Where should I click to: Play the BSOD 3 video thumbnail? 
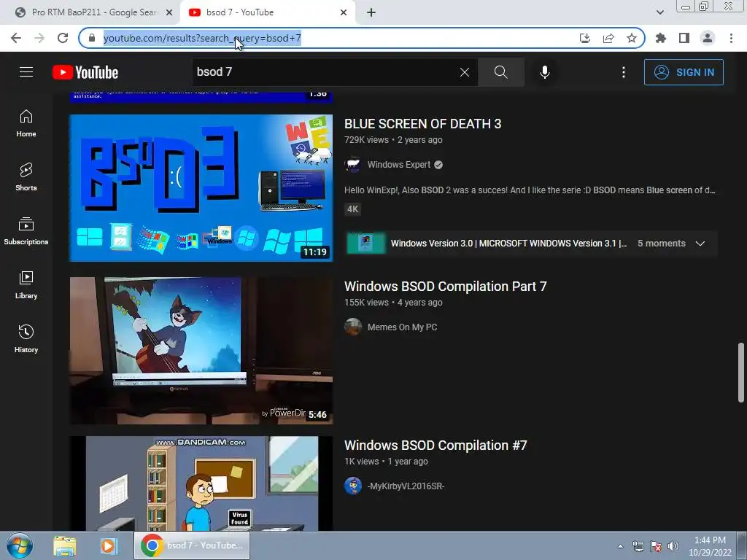pyautogui.click(x=201, y=188)
